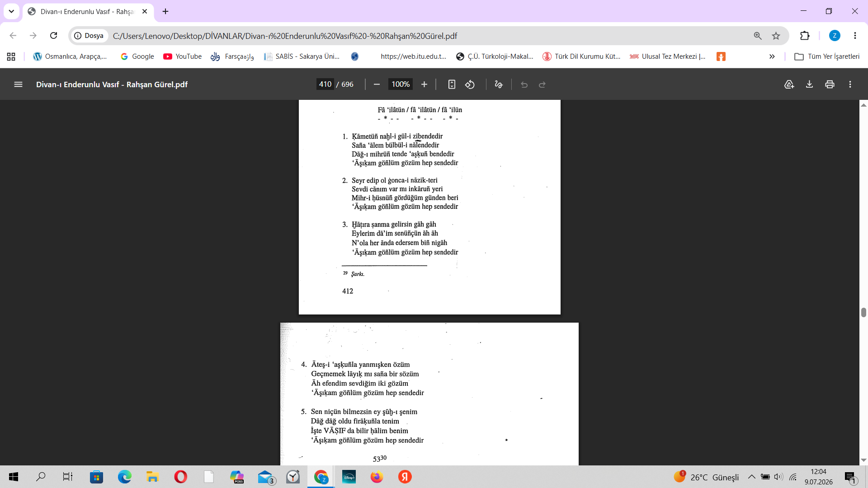Screen dimensions: 868x488
Task: Download the PDF file
Action: [809, 84]
